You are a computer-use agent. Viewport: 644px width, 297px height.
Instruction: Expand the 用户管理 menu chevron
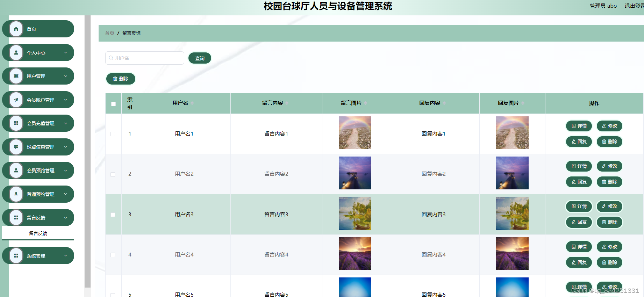point(65,76)
